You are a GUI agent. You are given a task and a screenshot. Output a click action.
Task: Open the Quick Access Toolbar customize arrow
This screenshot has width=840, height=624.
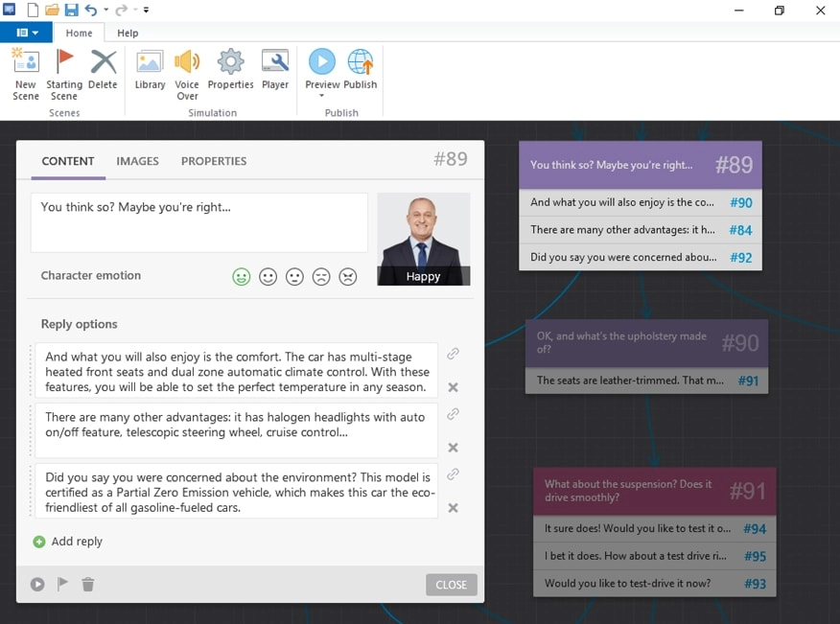point(146,11)
